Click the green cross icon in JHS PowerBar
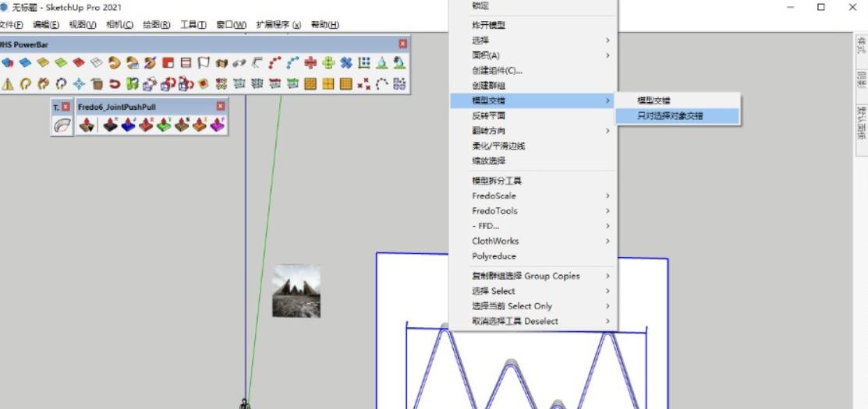This screenshot has width=868, height=409. click(x=328, y=63)
